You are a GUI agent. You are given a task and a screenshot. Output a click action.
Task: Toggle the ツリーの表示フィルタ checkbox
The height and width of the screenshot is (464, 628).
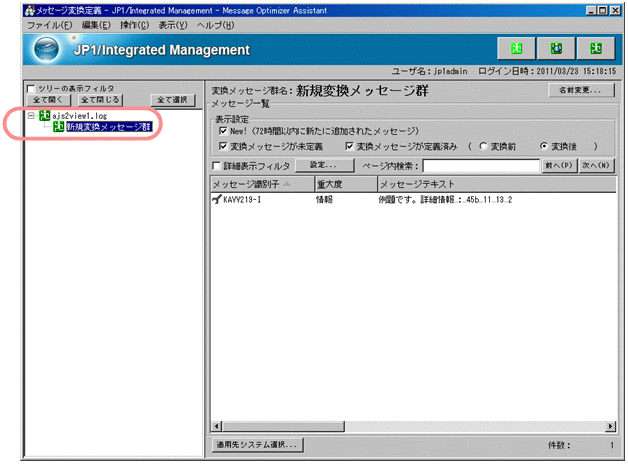31,88
